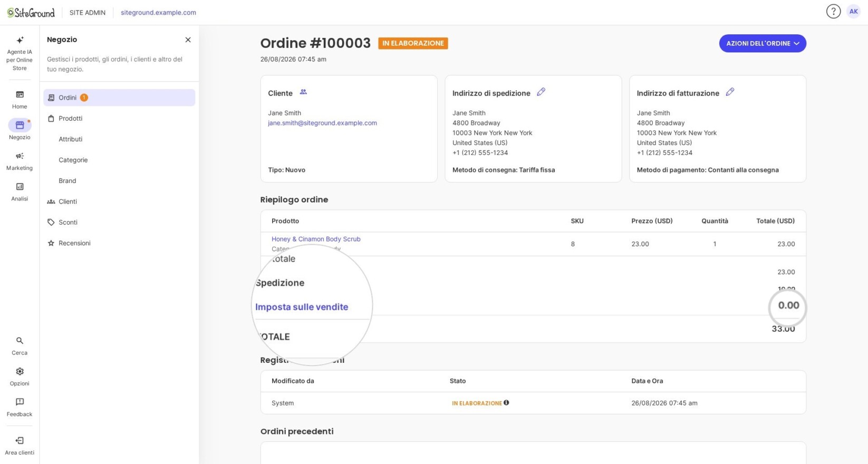
Task: Open siteground.example.com site link
Action: 158,13
